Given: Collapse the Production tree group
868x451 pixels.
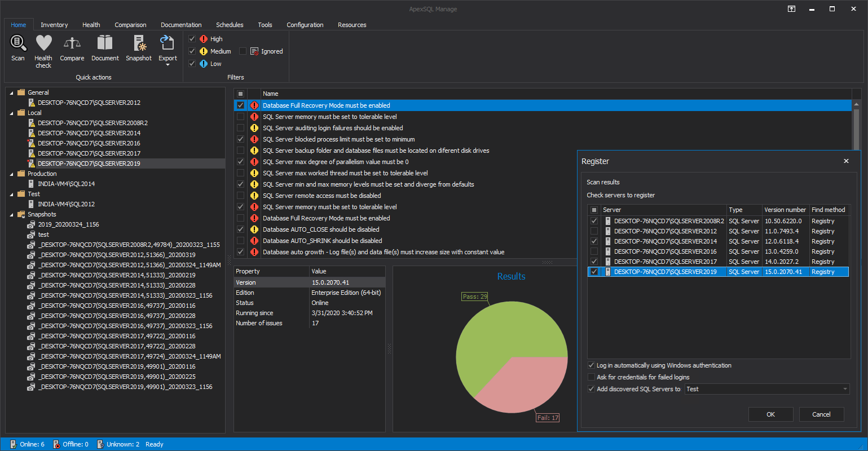Looking at the screenshot, I should [x=12, y=174].
